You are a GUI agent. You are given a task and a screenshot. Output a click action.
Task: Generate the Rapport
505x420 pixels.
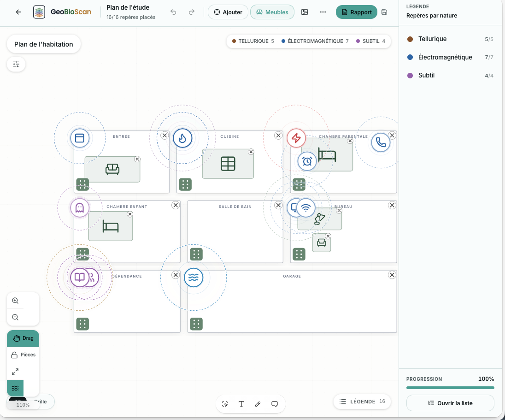click(x=357, y=12)
